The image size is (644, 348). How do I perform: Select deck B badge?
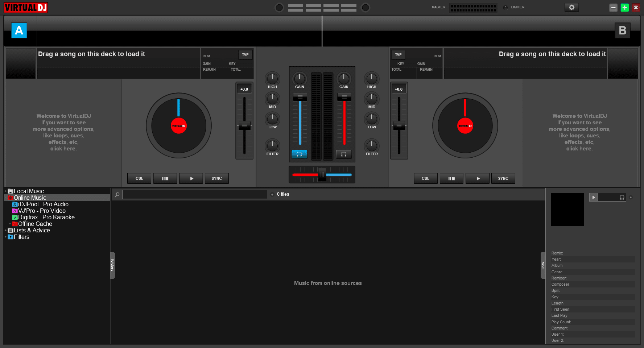click(622, 30)
